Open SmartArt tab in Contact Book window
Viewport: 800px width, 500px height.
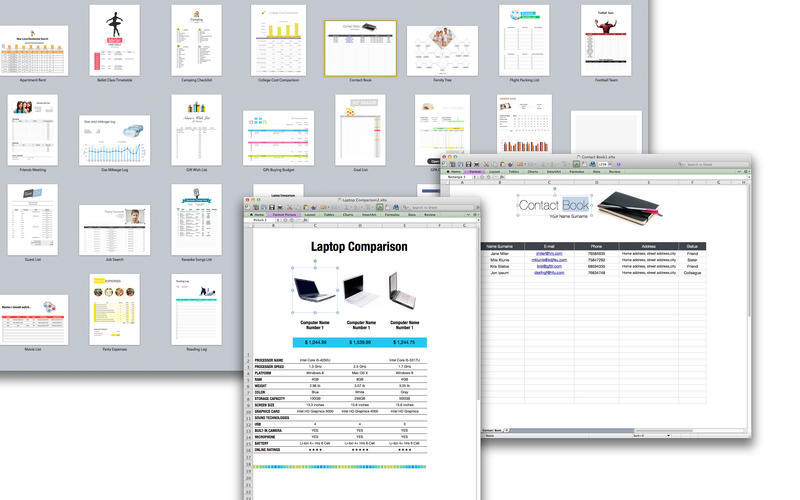point(554,171)
